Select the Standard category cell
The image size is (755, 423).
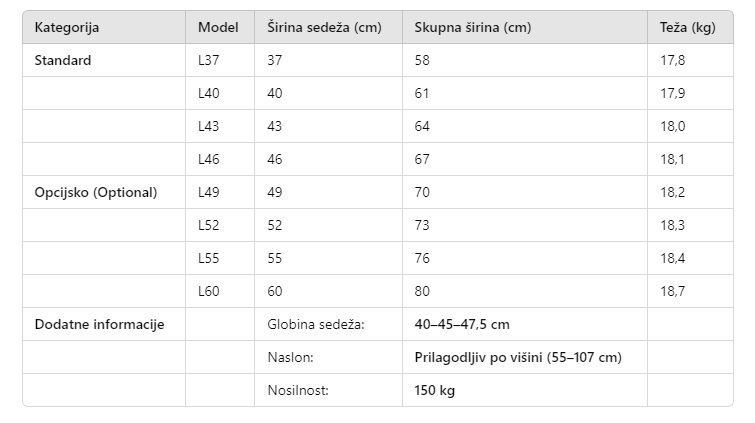63,60
